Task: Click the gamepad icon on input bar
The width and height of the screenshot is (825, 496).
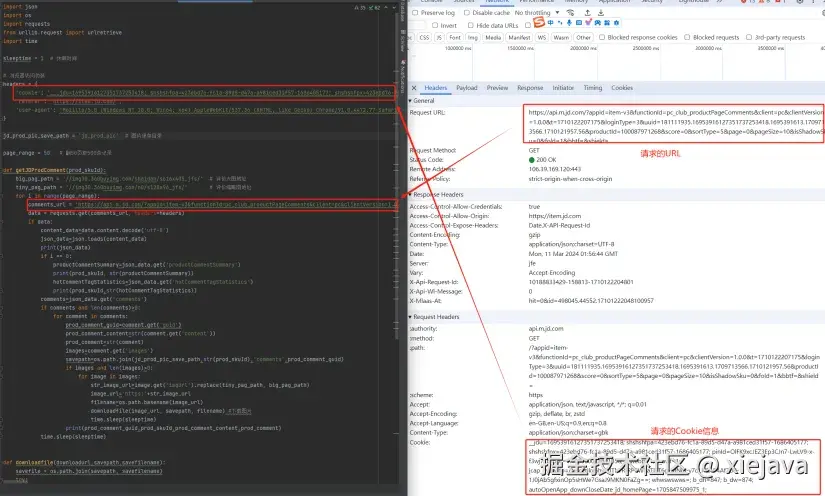Action: tap(598, 23)
